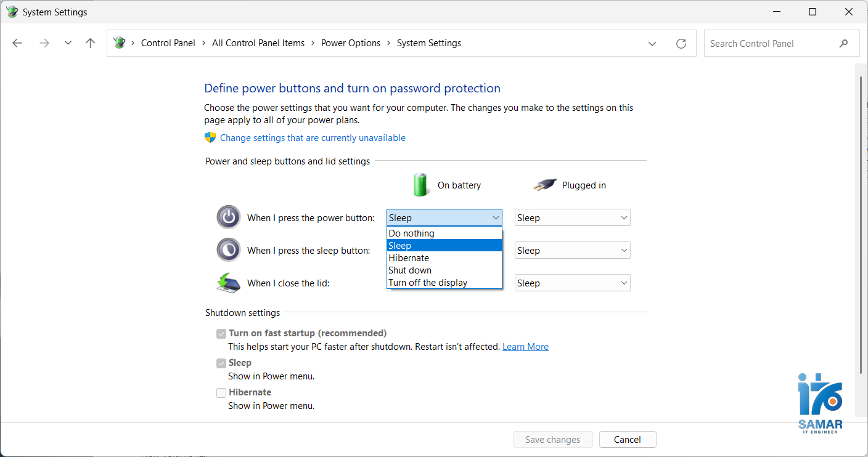Refresh the Control Panel page
This screenshot has width=868, height=457.
681,44
